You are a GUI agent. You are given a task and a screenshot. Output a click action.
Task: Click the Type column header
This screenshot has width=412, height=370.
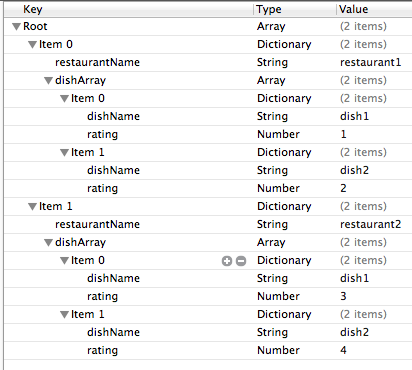(295, 9)
